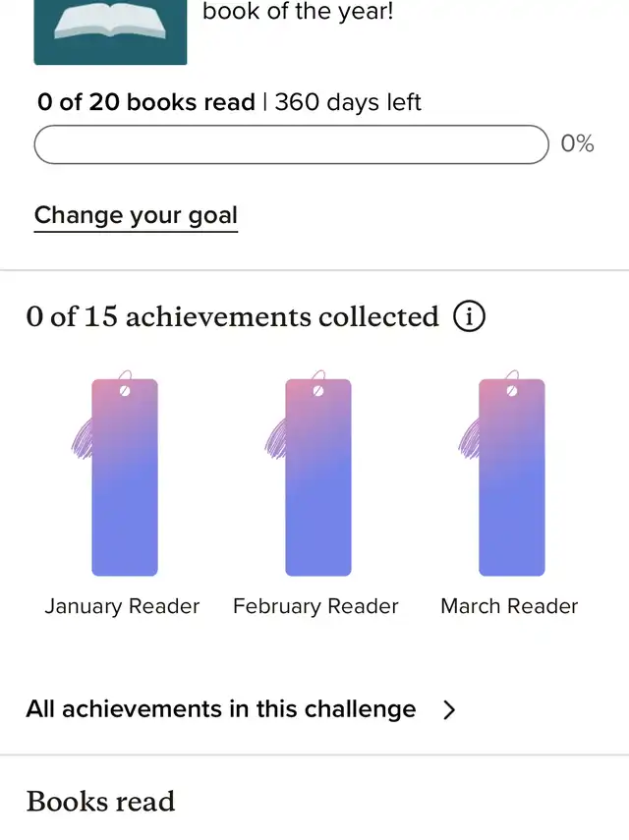
Task: Click the 360 days left text
Action: coord(348,102)
